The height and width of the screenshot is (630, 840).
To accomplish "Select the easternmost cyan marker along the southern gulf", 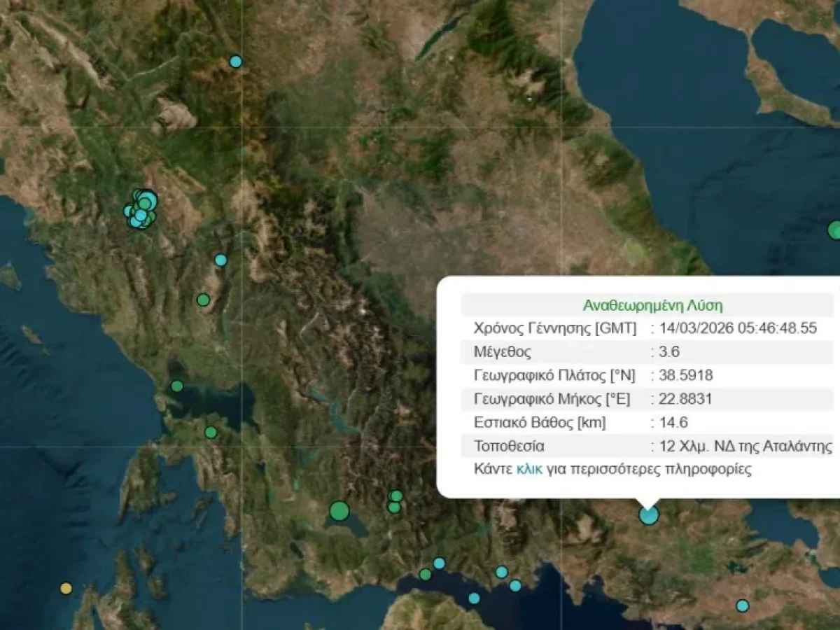I will (515, 586).
